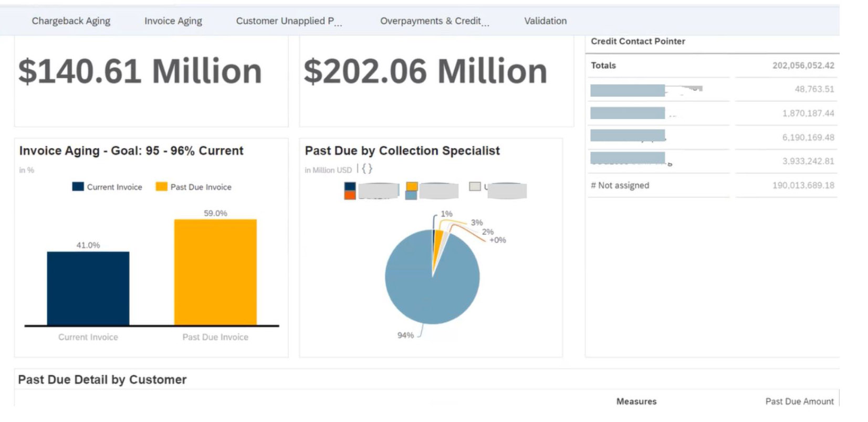This screenshot has height=422, width=868.
Task: Click Invoice Aging - Goal: 95 - 96% Current title
Action: [x=131, y=151]
